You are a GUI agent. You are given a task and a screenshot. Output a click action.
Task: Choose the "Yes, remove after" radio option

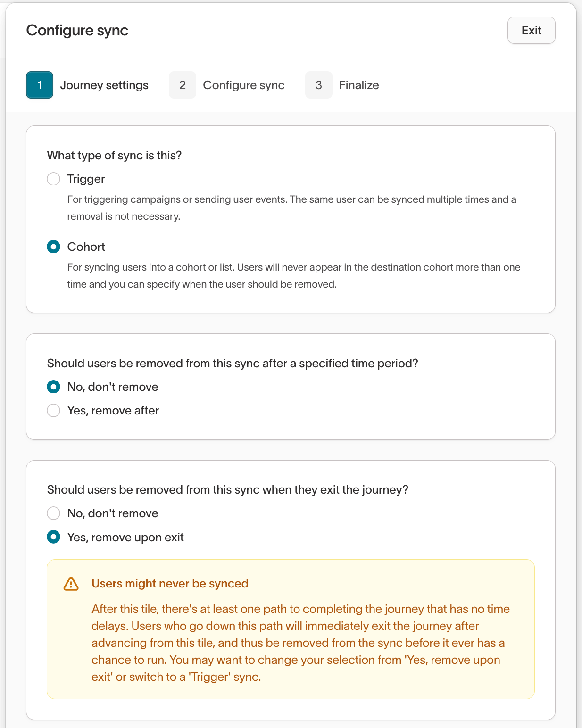pos(54,411)
